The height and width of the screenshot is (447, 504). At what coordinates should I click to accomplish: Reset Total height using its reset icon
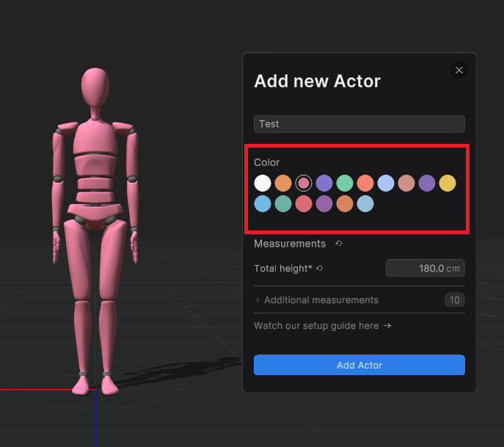(x=320, y=268)
